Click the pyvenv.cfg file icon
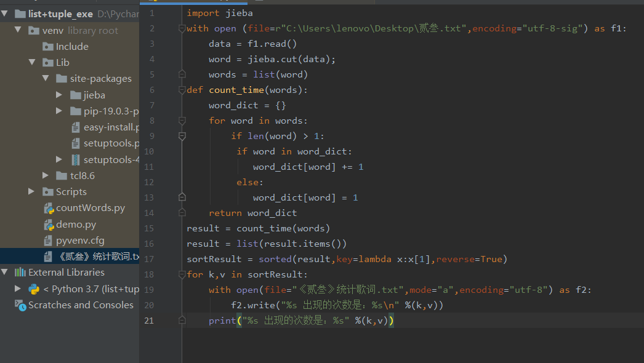The image size is (644, 363). (x=49, y=240)
